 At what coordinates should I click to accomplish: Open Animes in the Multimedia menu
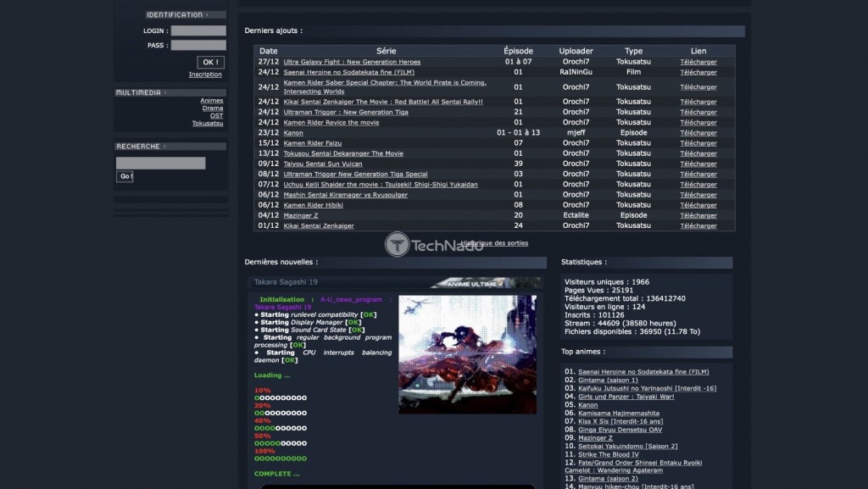(211, 101)
